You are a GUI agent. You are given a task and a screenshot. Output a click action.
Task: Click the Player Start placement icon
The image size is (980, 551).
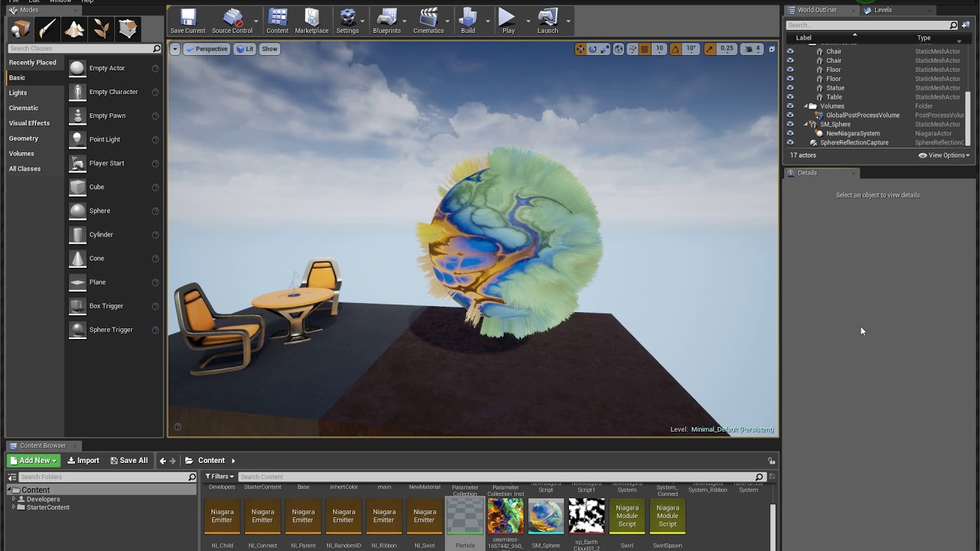(77, 163)
